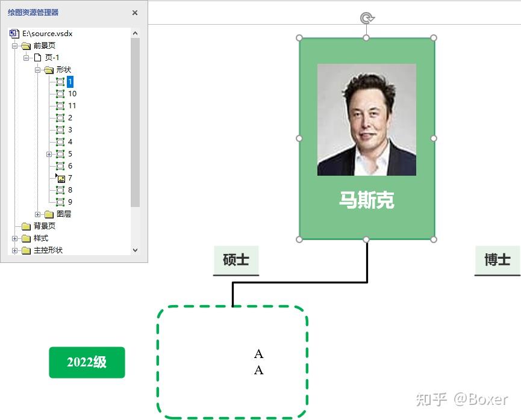The height and width of the screenshot is (420, 521).
Task: Expand tree node 5 under 形状
Action: [x=49, y=153]
